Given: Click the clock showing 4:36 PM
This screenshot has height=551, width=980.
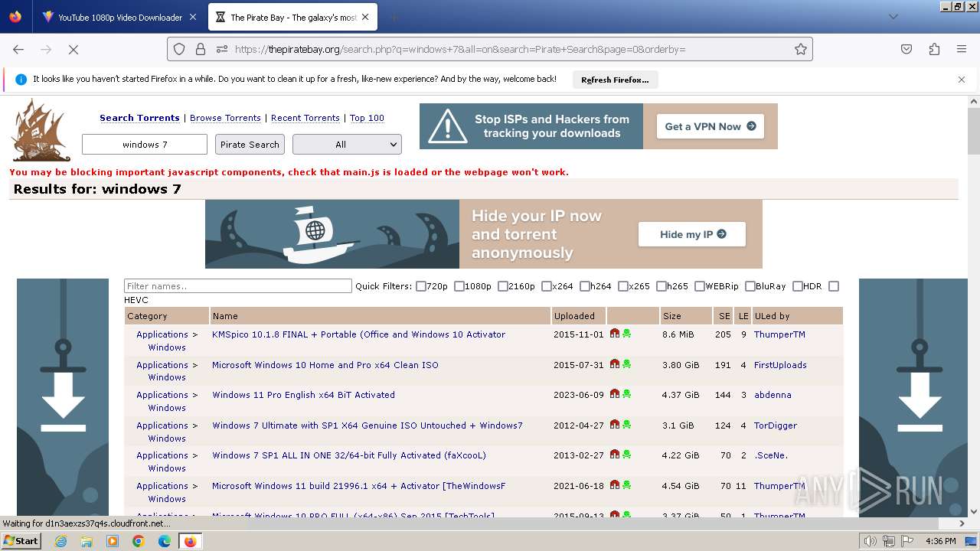Looking at the screenshot, I should click(x=940, y=541).
